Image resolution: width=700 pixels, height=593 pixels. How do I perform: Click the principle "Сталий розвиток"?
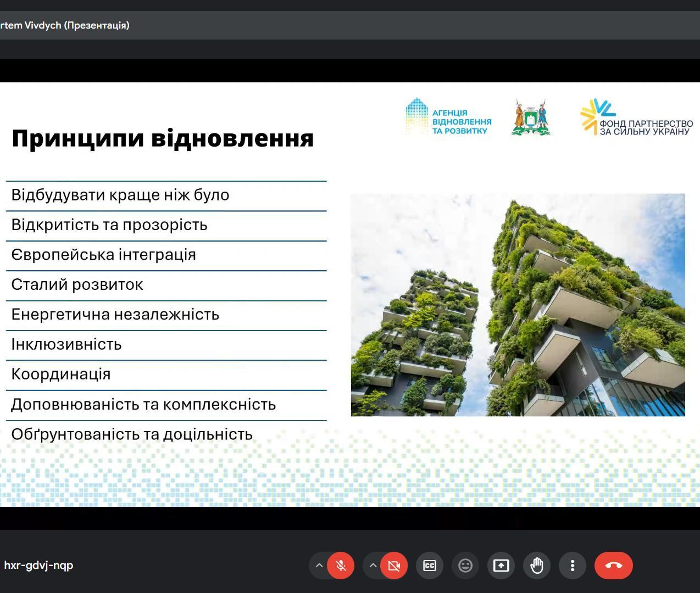pyautogui.click(x=77, y=284)
